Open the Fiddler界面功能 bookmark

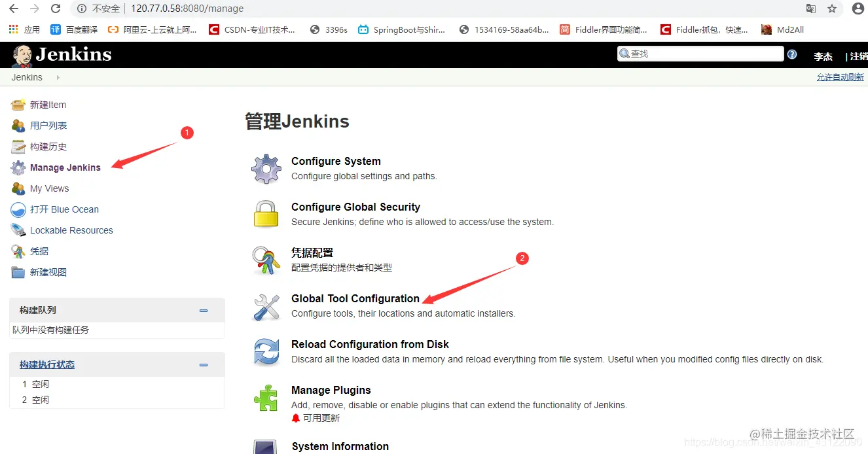(604, 29)
